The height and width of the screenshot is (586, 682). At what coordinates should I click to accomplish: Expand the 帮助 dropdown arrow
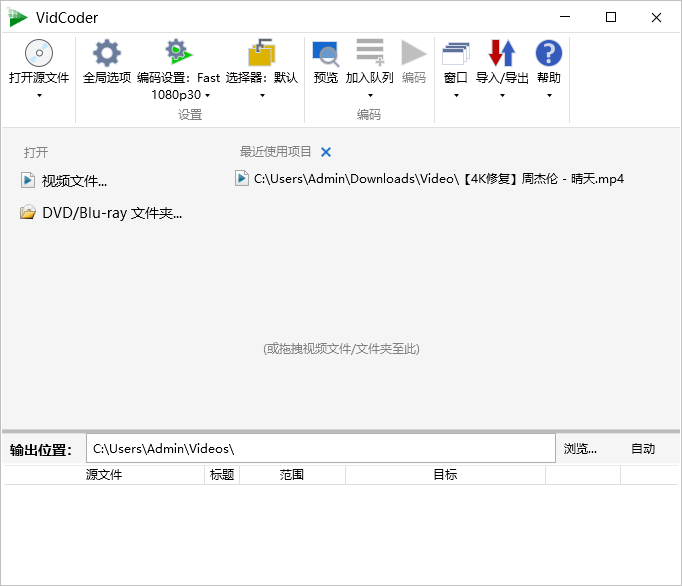[549, 95]
